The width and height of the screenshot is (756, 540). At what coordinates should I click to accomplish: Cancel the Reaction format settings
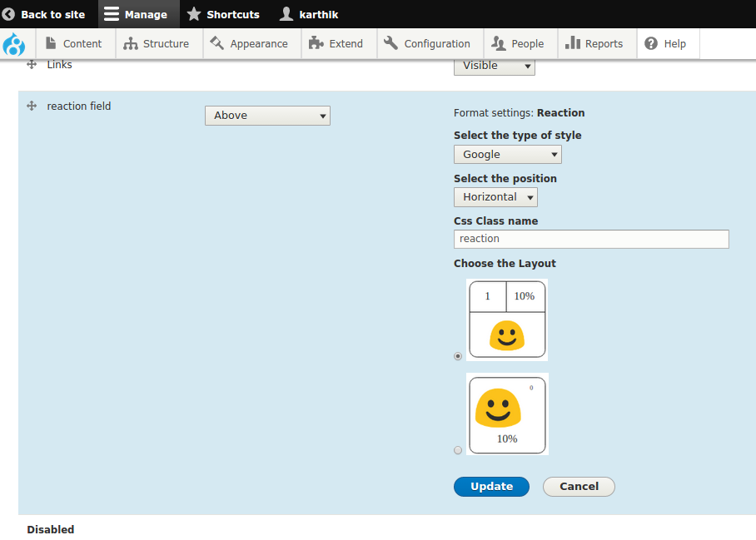point(578,486)
